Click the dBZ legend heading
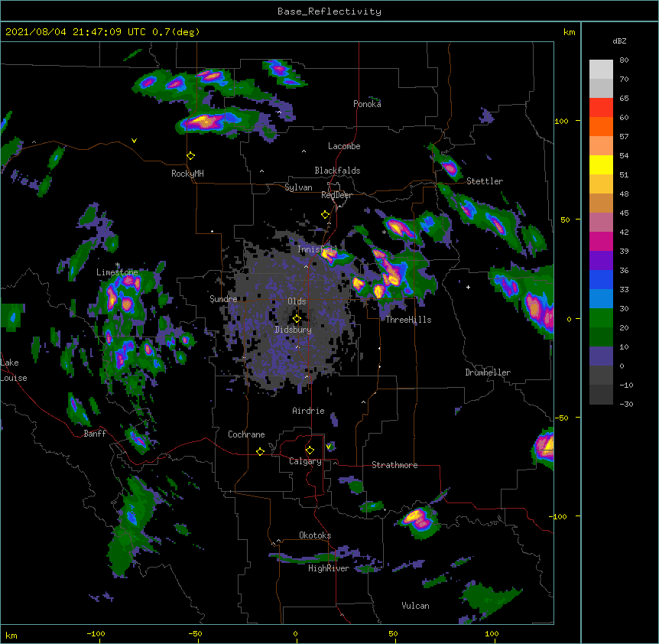659x644 pixels. coord(619,41)
